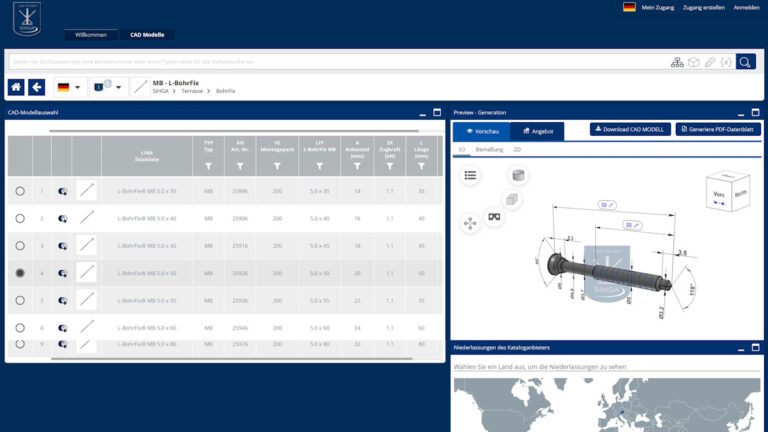Switch to the Willkommen tab
This screenshot has height=432, width=768.
tap(90, 34)
